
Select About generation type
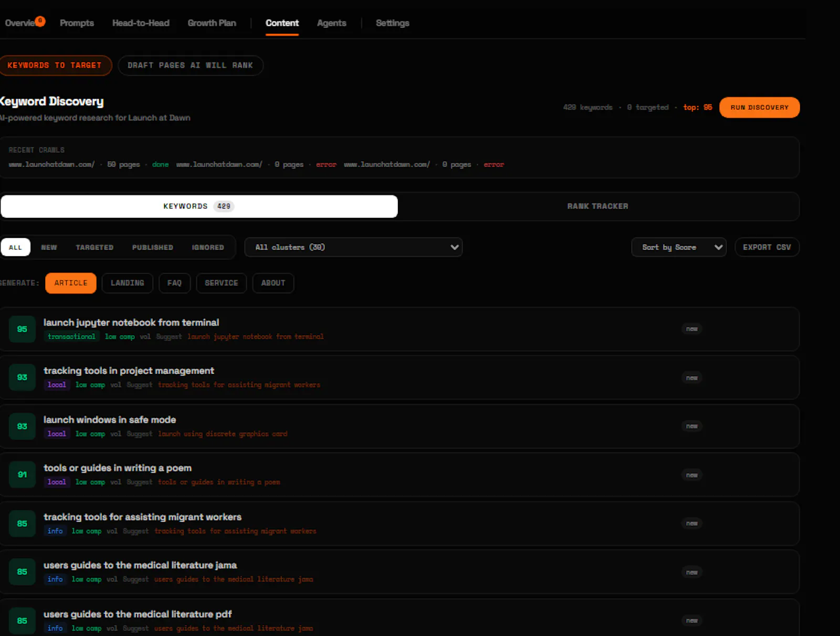pos(273,283)
